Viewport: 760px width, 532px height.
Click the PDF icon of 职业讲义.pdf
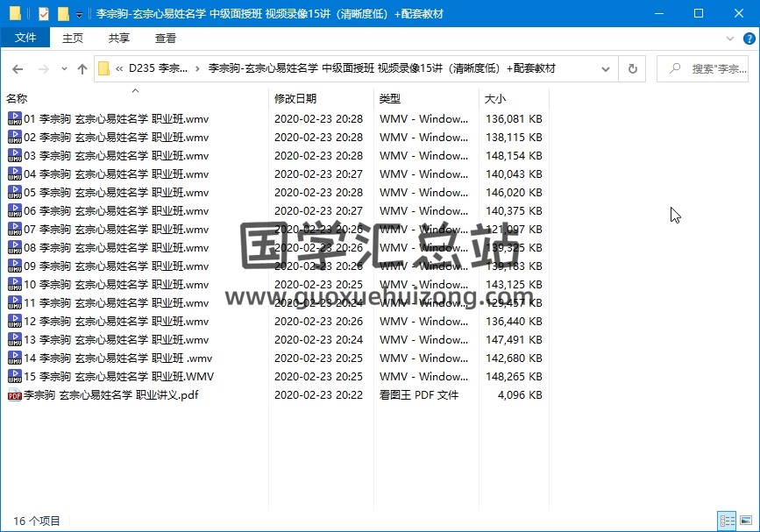click(x=14, y=395)
